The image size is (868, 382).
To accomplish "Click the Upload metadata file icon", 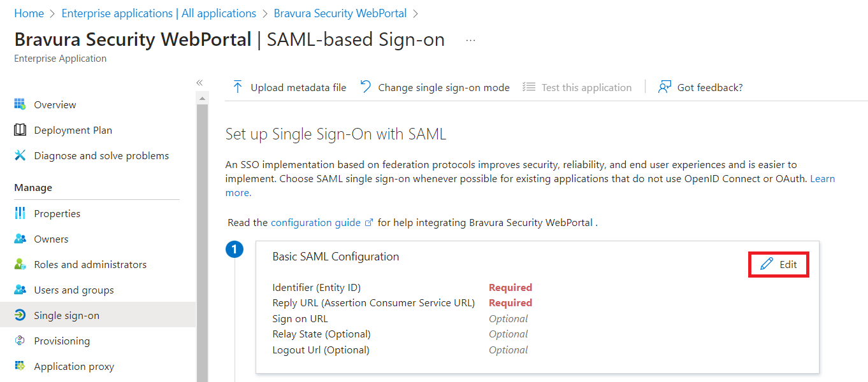I will 237,87.
